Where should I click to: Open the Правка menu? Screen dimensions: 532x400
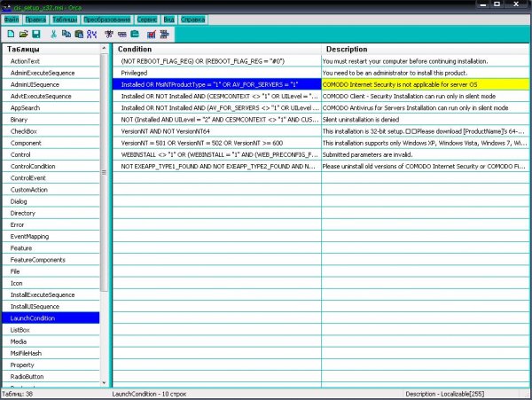click(x=35, y=20)
